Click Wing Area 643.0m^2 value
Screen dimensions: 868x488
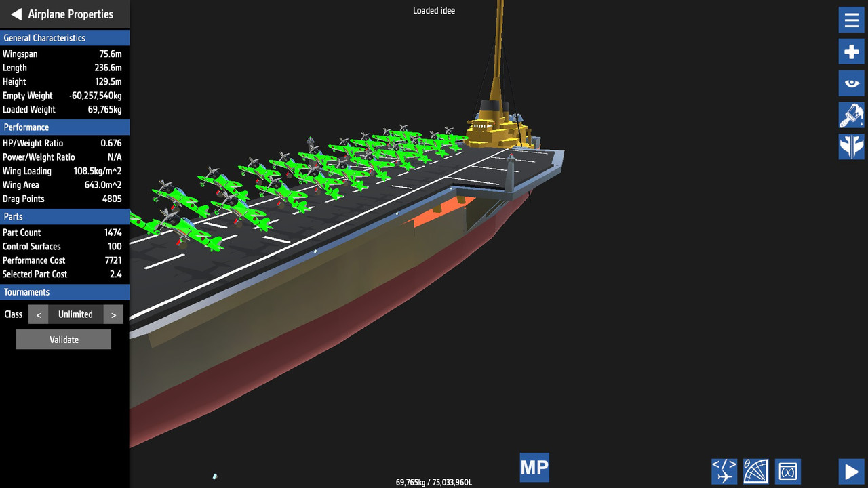point(104,185)
